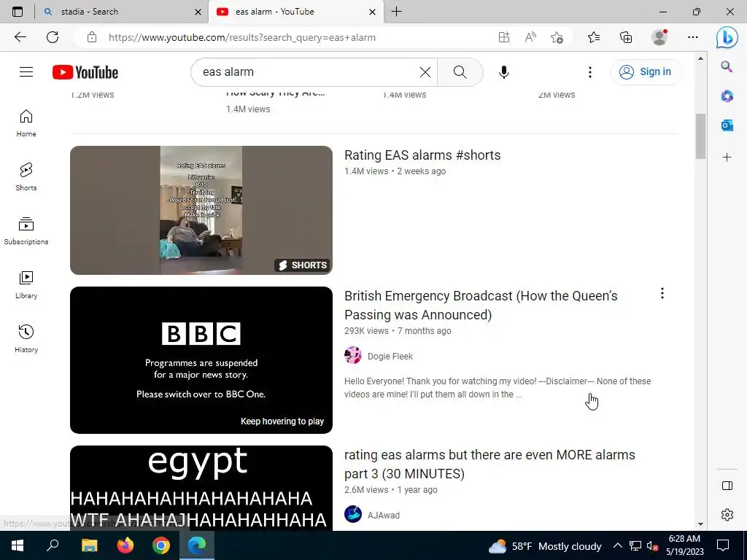Open Windows taskbar search

[x=53, y=545]
